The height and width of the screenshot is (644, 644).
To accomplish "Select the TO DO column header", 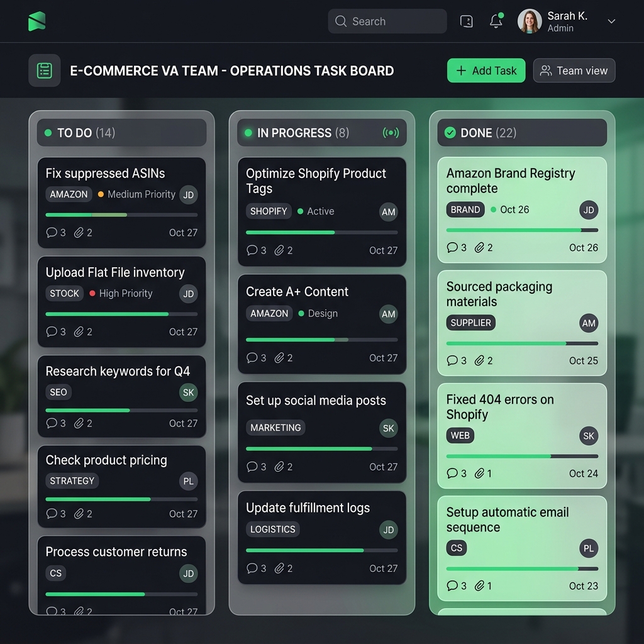I will click(121, 133).
